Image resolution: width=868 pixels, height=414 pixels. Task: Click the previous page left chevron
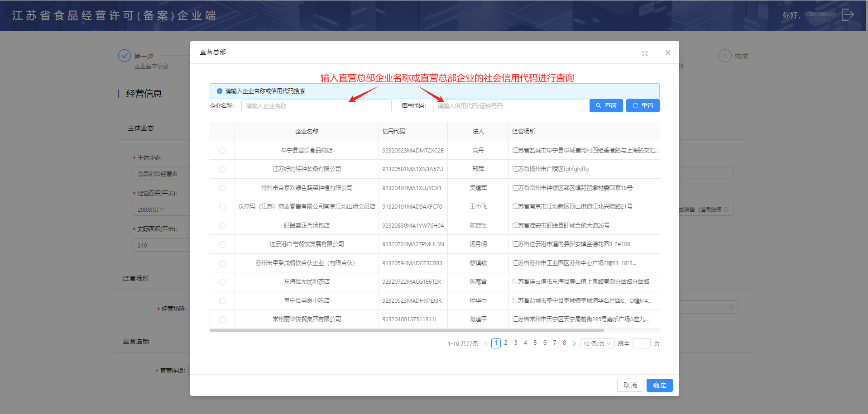[486, 344]
